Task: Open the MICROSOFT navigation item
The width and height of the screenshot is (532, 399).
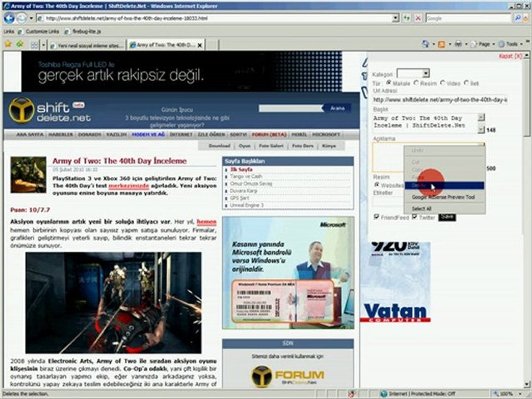Action: click(x=326, y=135)
